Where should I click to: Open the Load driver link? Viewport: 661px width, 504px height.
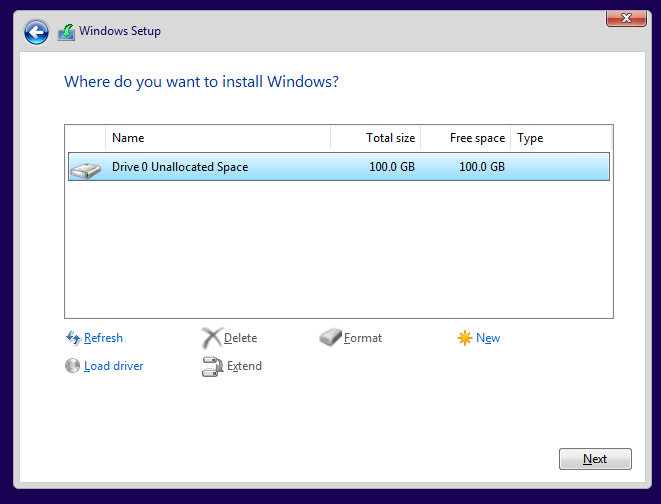(113, 366)
